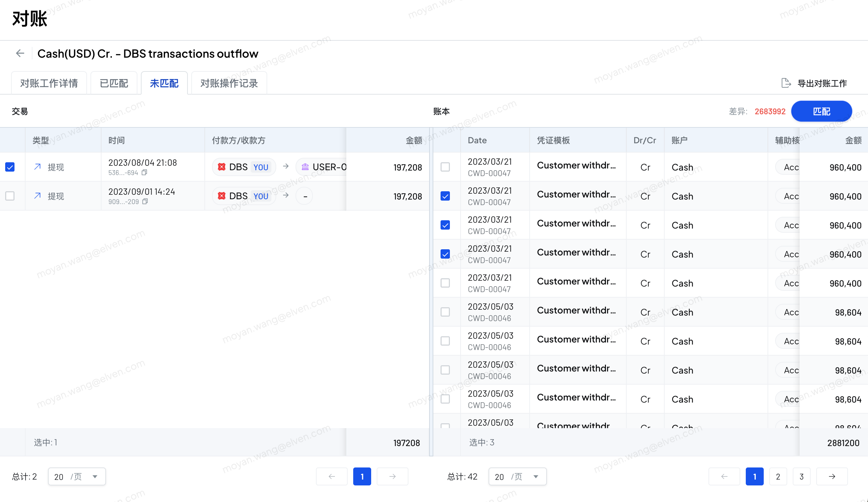Screen dimensions: 868x502
Task: Uncheck the 2023/08/04 21:08 withdrawal transaction
Action: pyautogui.click(x=10, y=167)
